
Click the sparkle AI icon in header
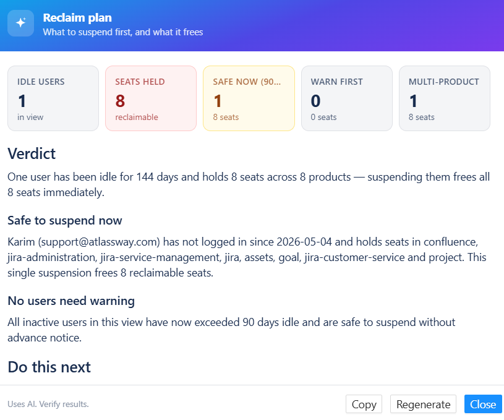[x=21, y=23]
